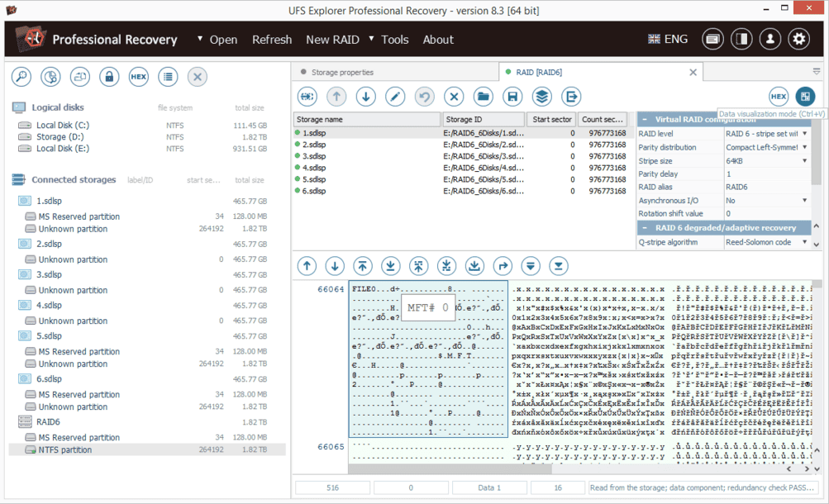Image resolution: width=829 pixels, height=504 pixels.
Task: Click the X remove icon in RAID toolbar
Action: coord(454,97)
